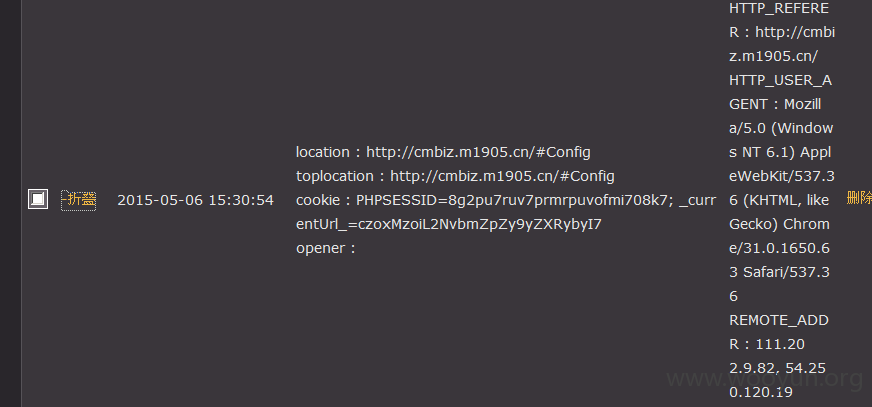The height and width of the screenshot is (407, 872).
Task: Click the location URL cmbiz.m1905.cn/#Config line
Action: pyautogui.click(x=443, y=152)
